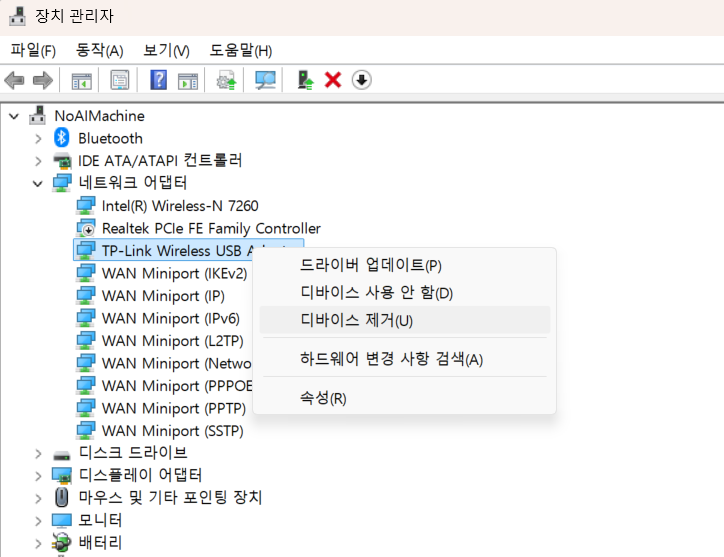This screenshot has height=557, width=724.
Task: Click the Properties toolbar icon
Action: 120,80
